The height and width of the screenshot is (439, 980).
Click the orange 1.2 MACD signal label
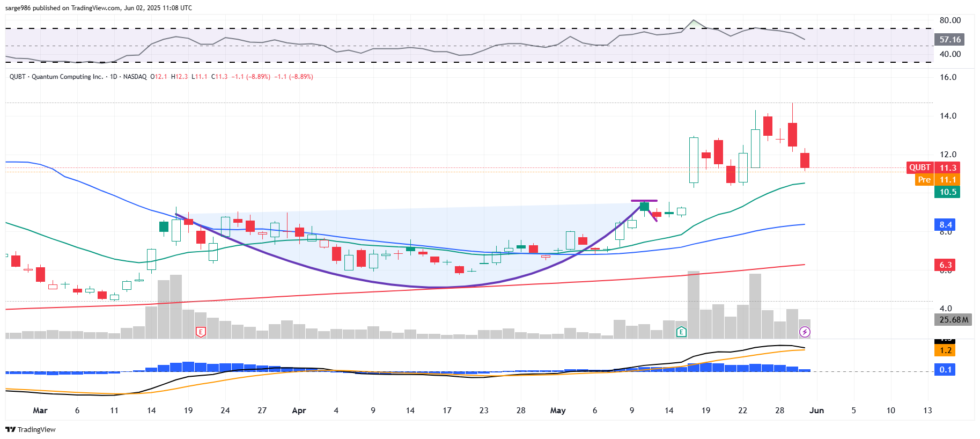coord(945,350)
